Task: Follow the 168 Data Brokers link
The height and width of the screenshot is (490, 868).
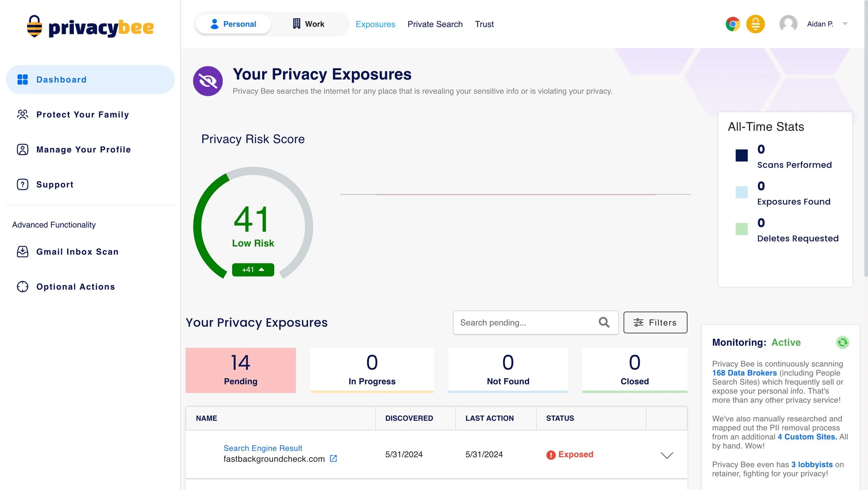Action: click(x=744, y=373)
